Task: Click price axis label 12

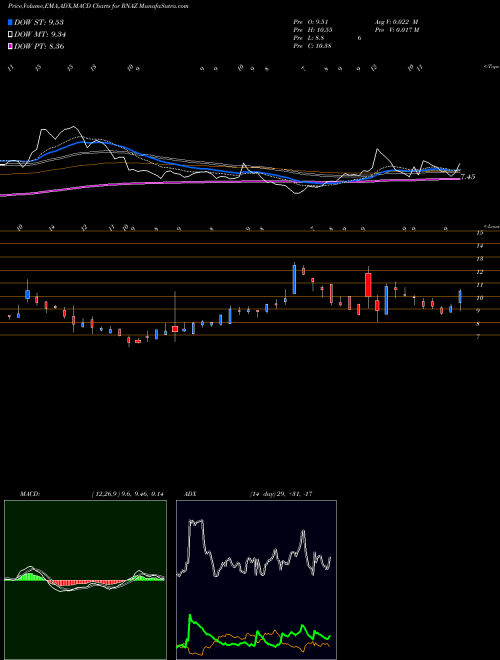Action: (480, 272)
